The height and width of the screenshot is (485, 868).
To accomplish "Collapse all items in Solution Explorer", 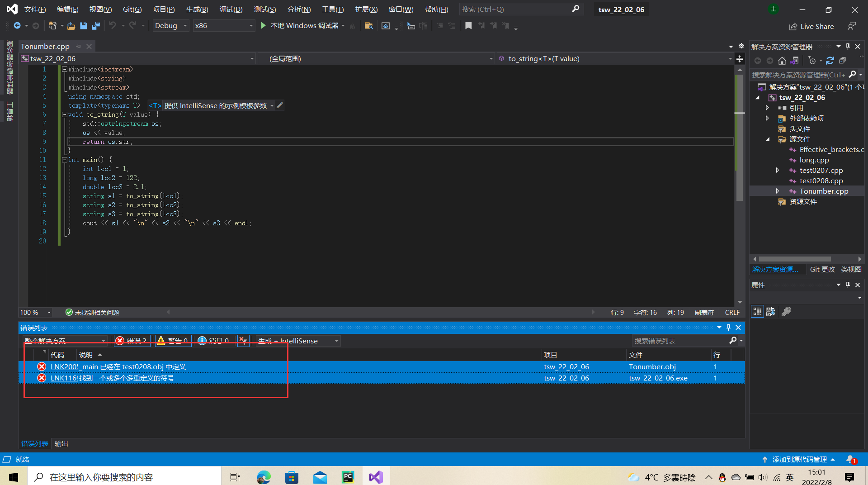I will coord(842,61).
